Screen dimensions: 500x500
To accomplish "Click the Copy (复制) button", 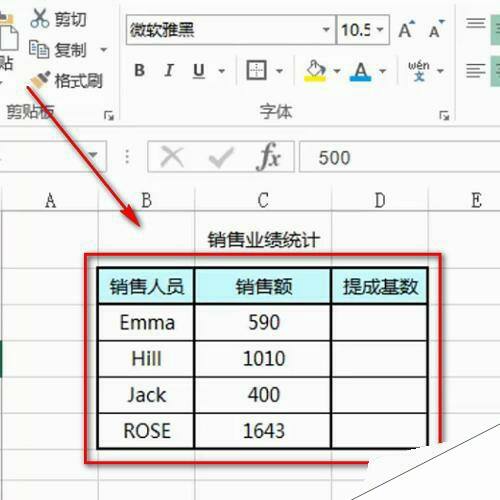I will (x=58, y=50).
